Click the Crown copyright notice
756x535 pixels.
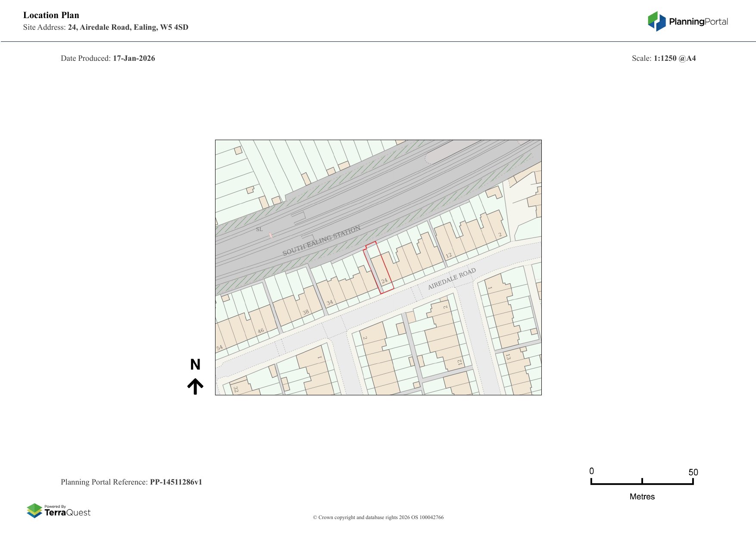point(378,517)
